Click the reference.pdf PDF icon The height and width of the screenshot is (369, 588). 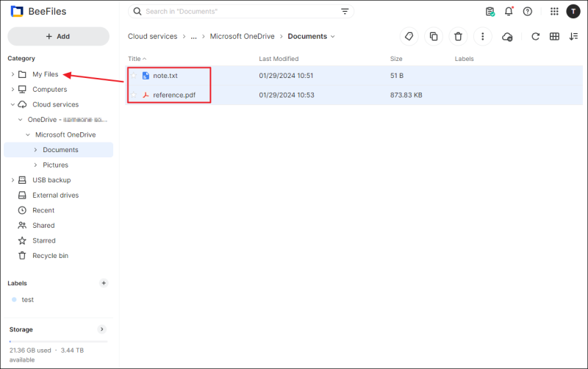tap(146, 95)
